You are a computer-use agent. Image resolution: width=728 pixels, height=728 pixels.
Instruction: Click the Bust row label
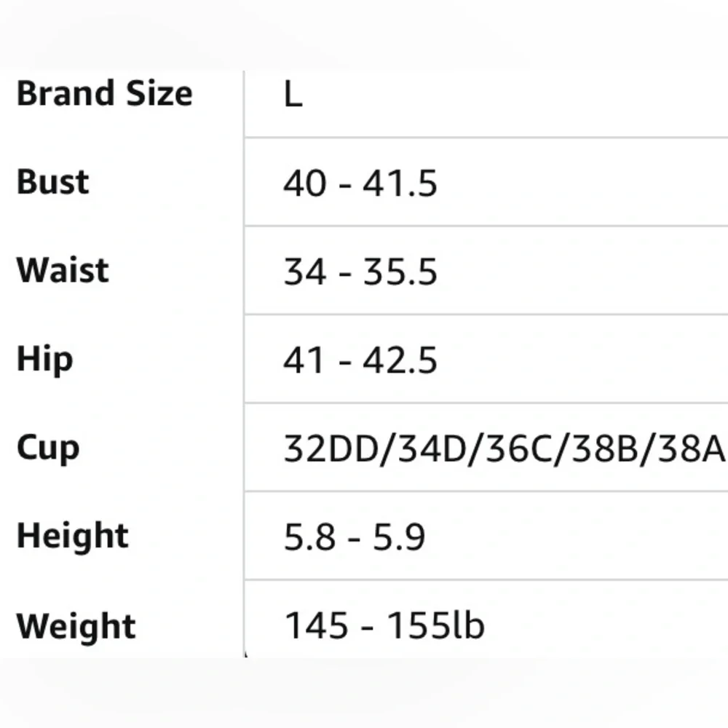coord(52,182)
